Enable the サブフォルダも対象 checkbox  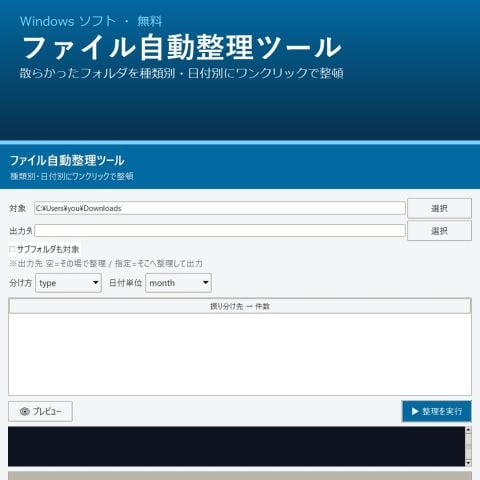pyautogui.click(x=12, y=249)
